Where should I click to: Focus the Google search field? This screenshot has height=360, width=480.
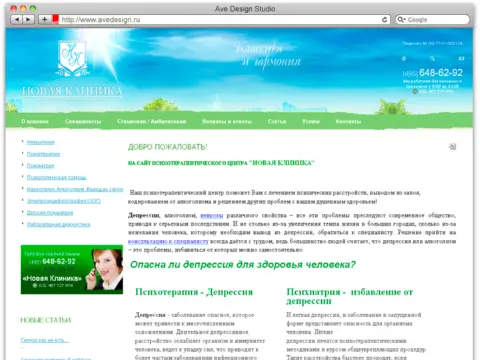(433, 20)
